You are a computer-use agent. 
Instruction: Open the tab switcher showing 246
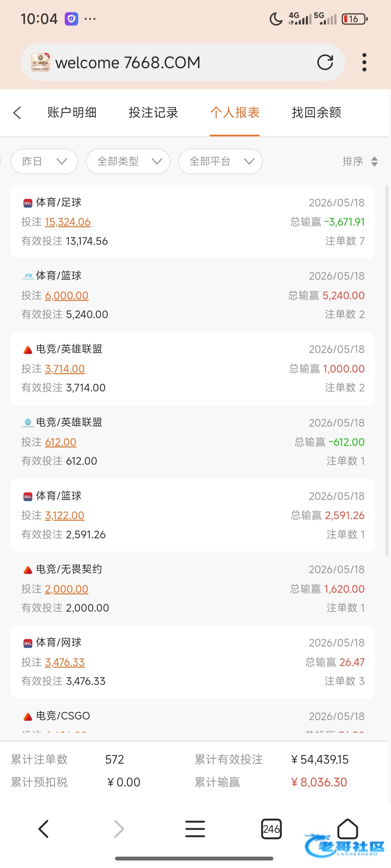(271, 829)
